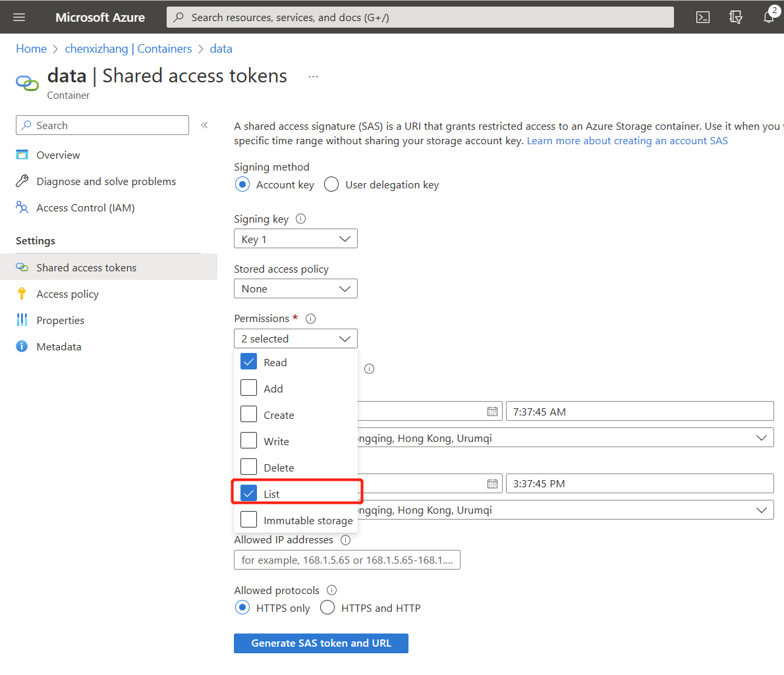The width and height of the screenshot is (784, 675).
Task: Click the key icon next to Access policy
Action: [x=22, y=294]
